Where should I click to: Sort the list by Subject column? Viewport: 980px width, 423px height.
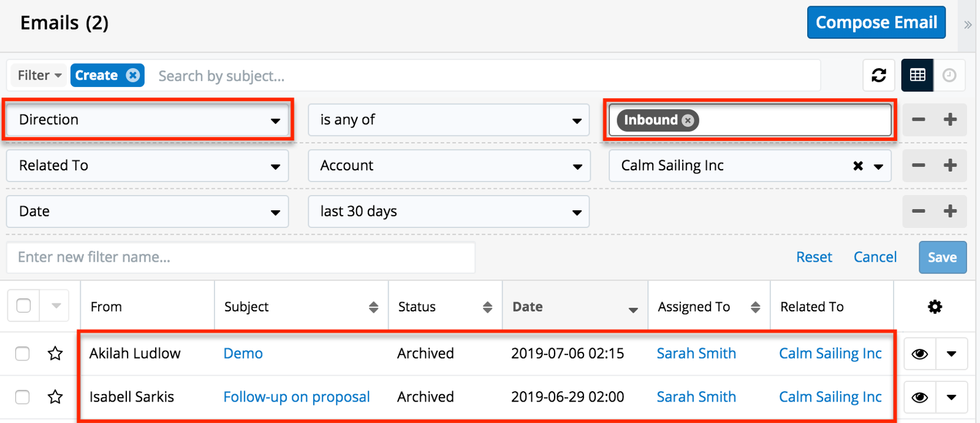click(x=373, y=307)
